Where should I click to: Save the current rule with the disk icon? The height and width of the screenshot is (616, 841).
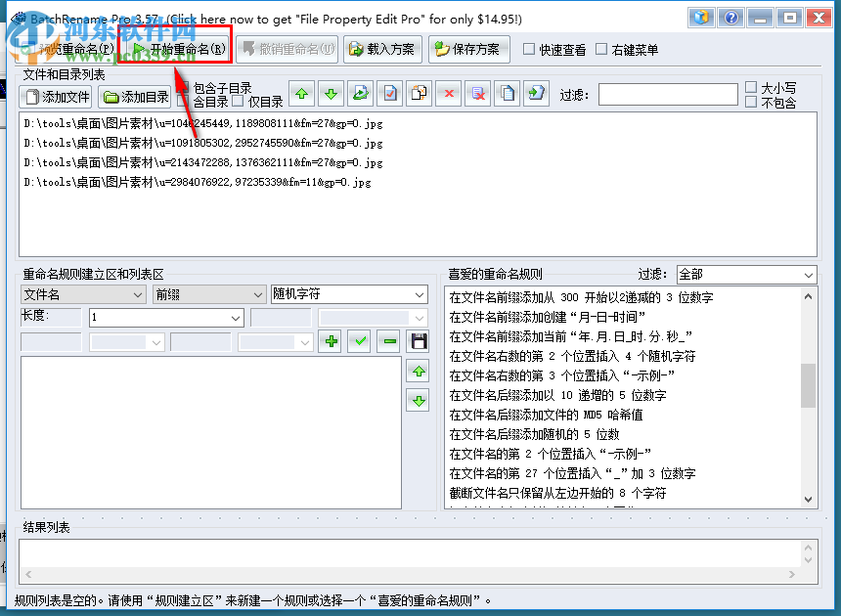pos(418,339)
